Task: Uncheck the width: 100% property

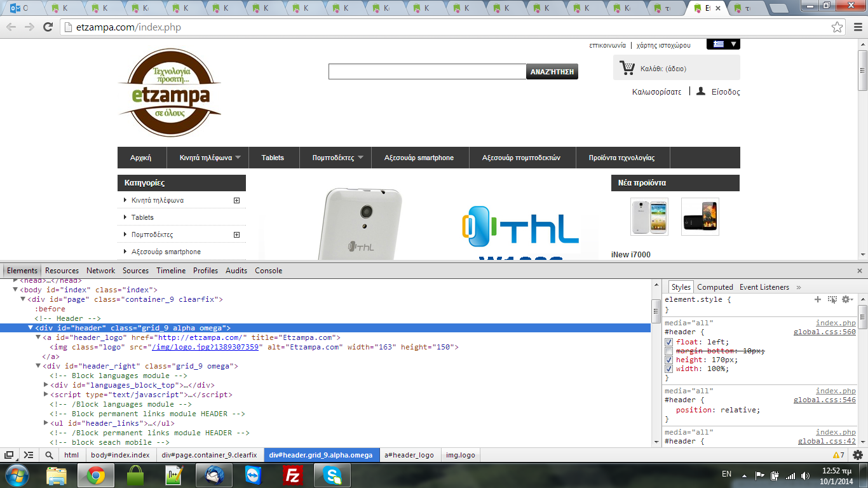Action: click(x=668, y=369)
